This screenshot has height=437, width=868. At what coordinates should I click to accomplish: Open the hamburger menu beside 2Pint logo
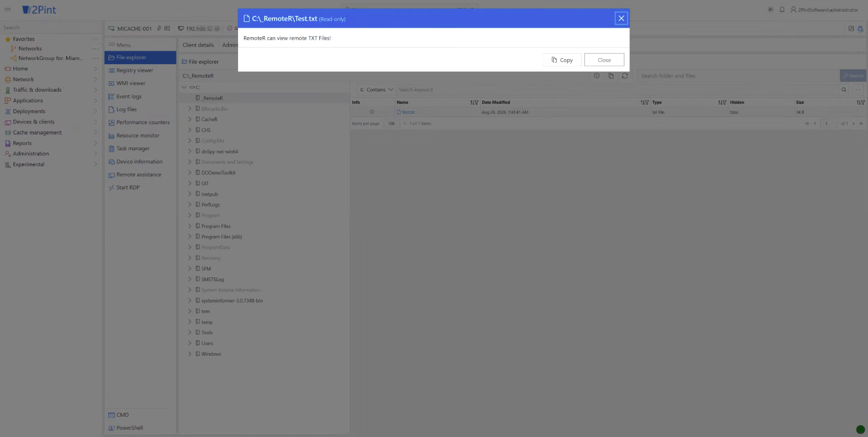8,10
